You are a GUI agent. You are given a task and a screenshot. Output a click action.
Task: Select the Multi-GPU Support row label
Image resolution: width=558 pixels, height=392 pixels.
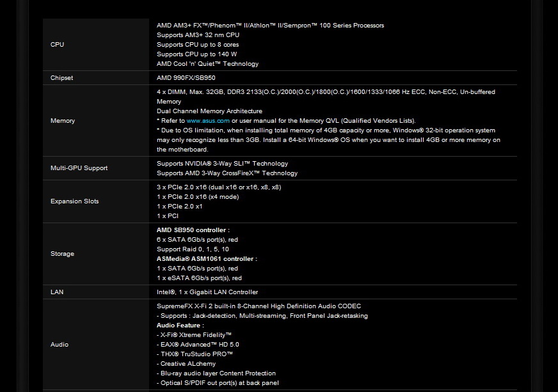click(x=79, y=168)
